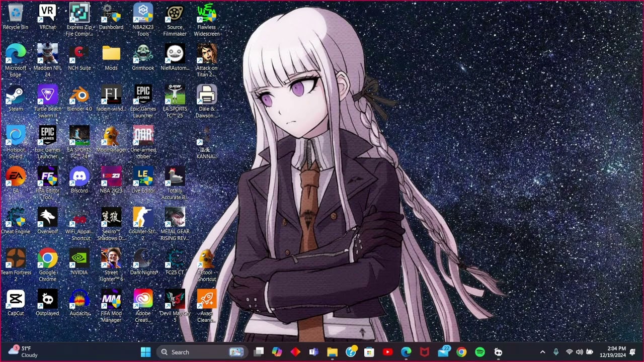Open the volume control in system tray

coord(579,352)
